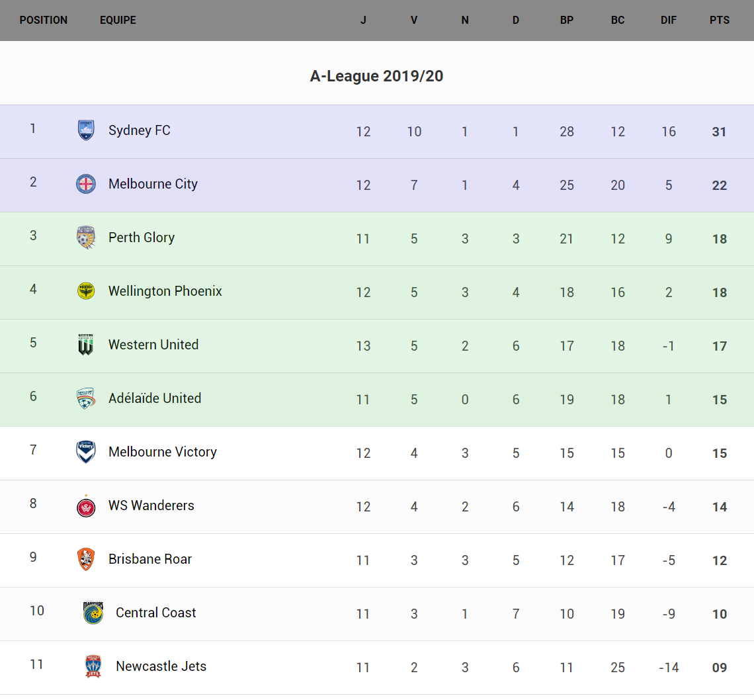Screen dimensions: 754x700
Task: Select the DIF column header
Action: coord(669,20)
